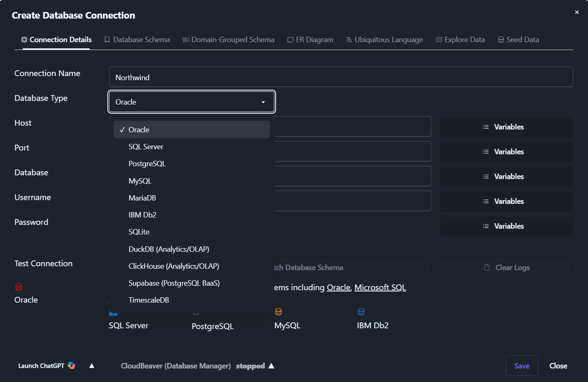Open the Seed Data tab

click(519, 40)
